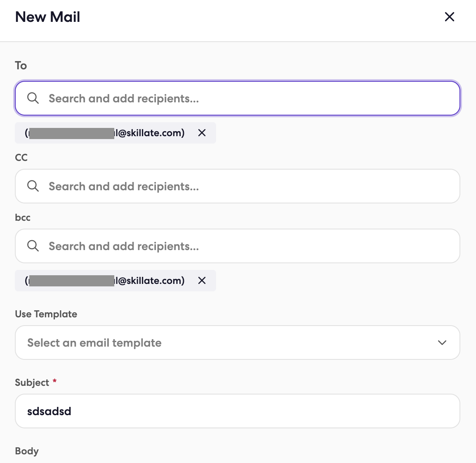Focus the bcc recipients search box
Image resolution: width=476 pixels, height=463 pixels.
pos(238,246)
